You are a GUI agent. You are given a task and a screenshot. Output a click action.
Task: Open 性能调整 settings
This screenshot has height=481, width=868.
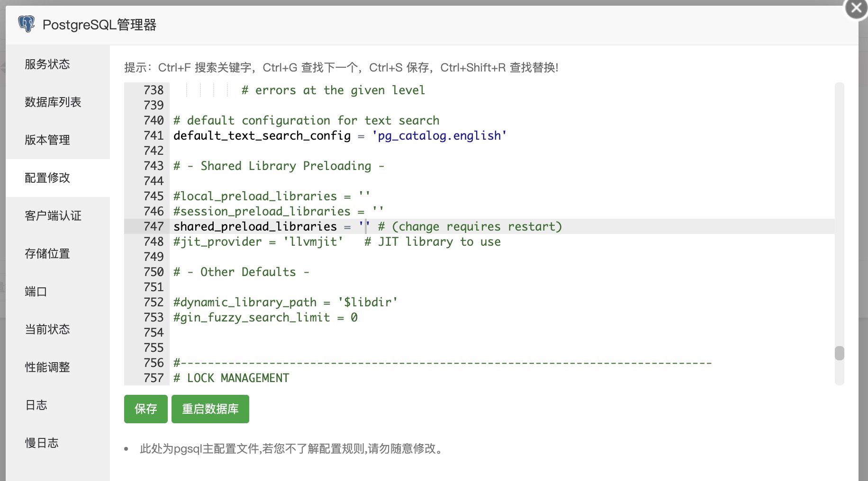[x=58, y=367]
